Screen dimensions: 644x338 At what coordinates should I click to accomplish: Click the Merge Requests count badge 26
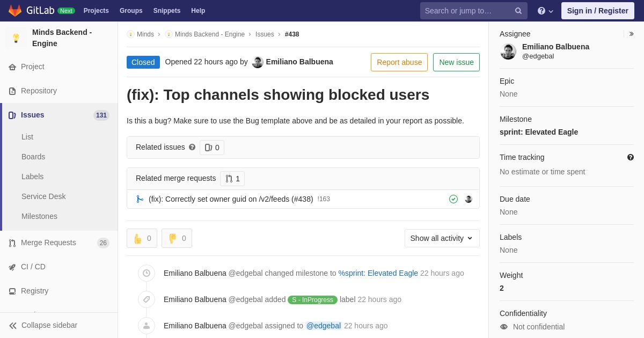103,243
